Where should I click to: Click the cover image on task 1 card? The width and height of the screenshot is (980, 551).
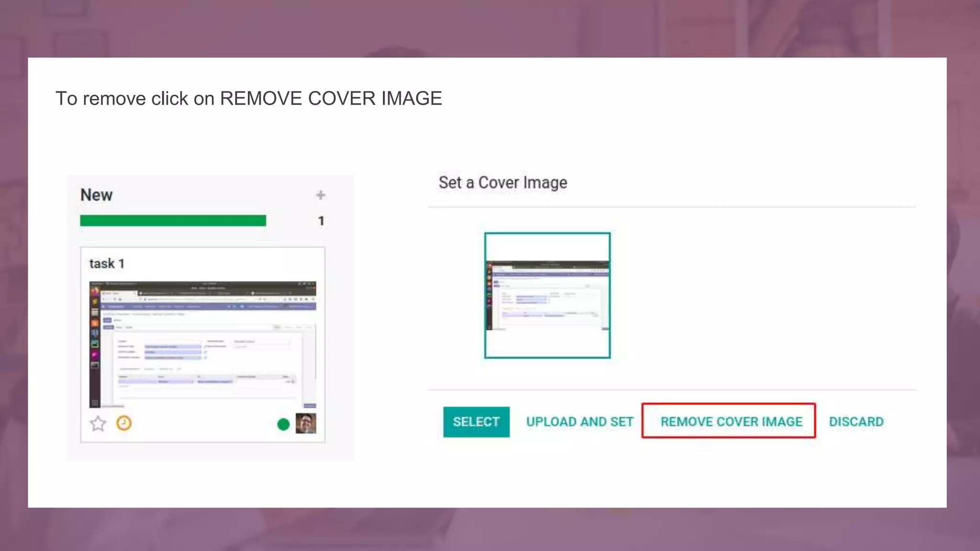click(202, 344)
